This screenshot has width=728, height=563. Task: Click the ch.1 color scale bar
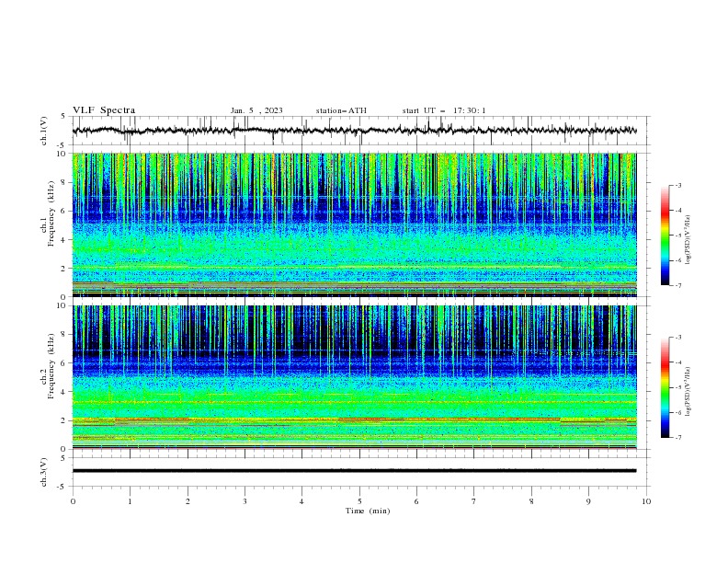[665, 236]
